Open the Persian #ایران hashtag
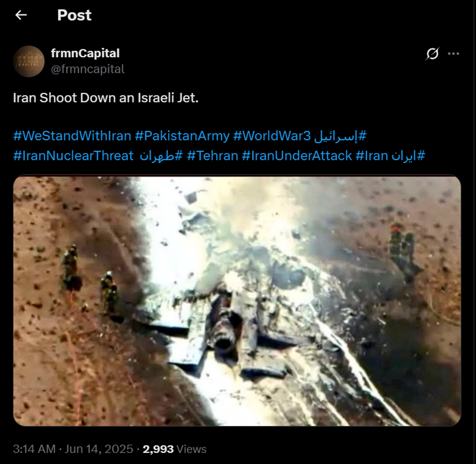Image resolution: width=476 pixels, height=464 pixels. [408, 155]
